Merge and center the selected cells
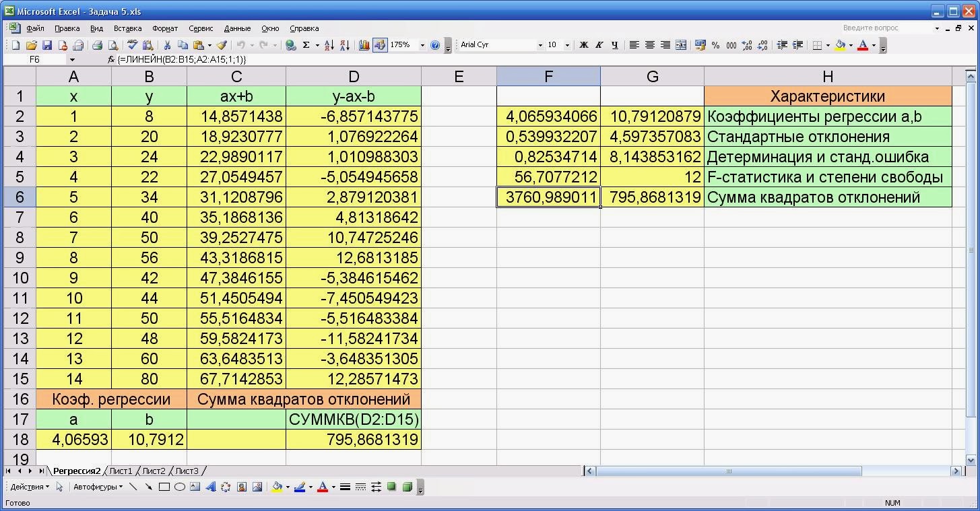Viewport: 980px width, 511px height. (x=681, y=45)
